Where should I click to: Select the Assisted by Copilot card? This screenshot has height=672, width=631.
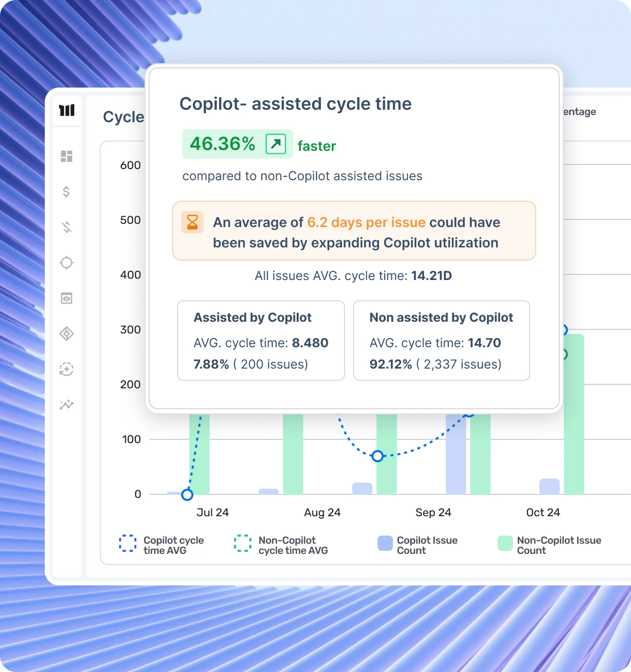click(261, 341)
